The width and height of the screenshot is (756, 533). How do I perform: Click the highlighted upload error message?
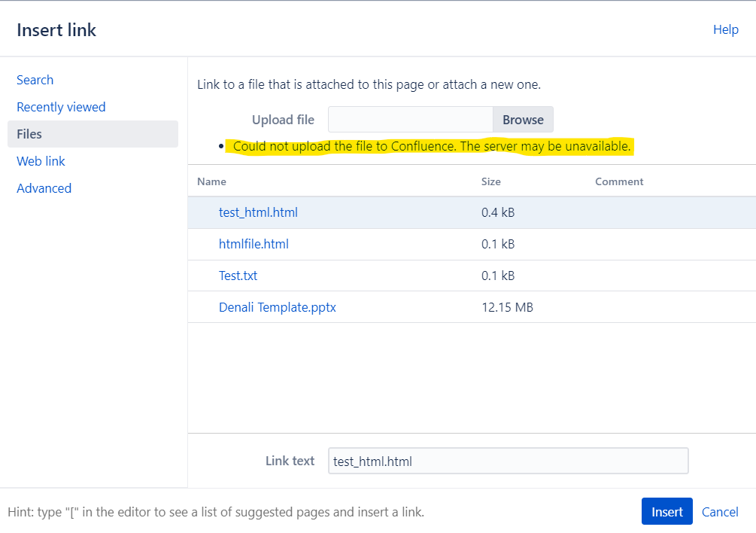tap(432, 146)
